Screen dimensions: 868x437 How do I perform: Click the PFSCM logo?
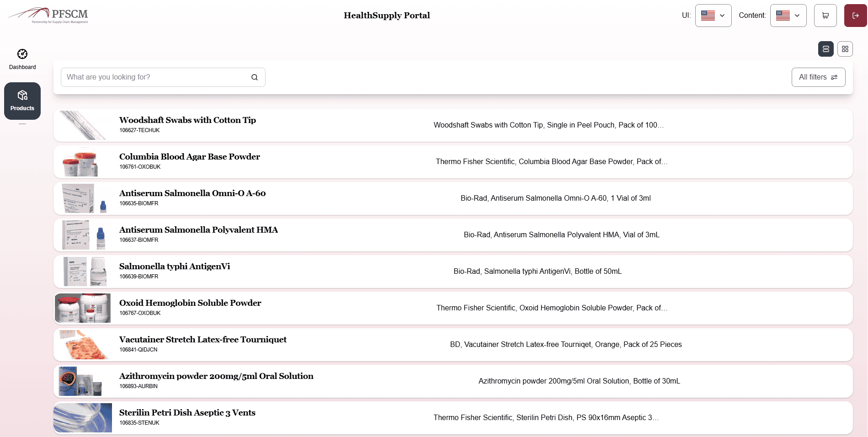pyautogui.click(x=48, y=15)
